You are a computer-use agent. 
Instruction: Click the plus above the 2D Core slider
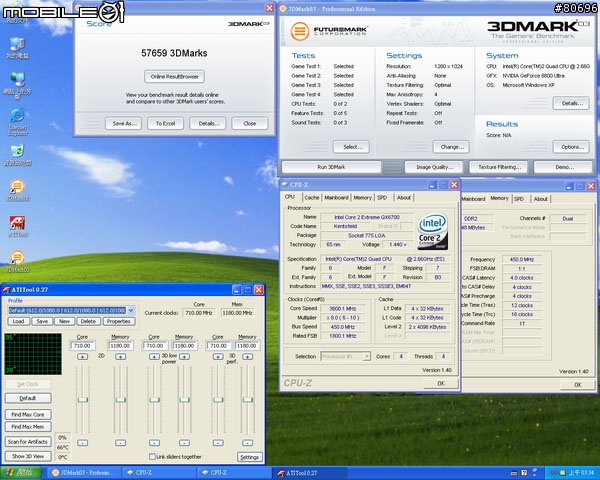[x=82, y=356]
